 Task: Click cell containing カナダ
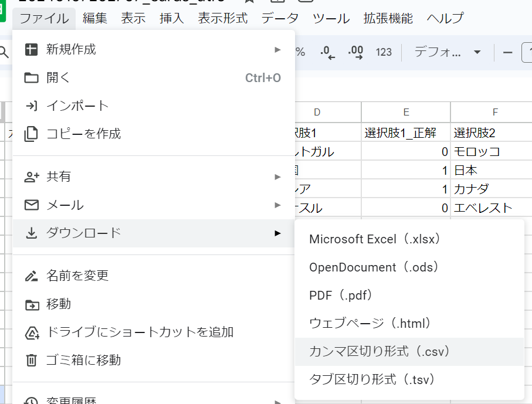(492, 189)
